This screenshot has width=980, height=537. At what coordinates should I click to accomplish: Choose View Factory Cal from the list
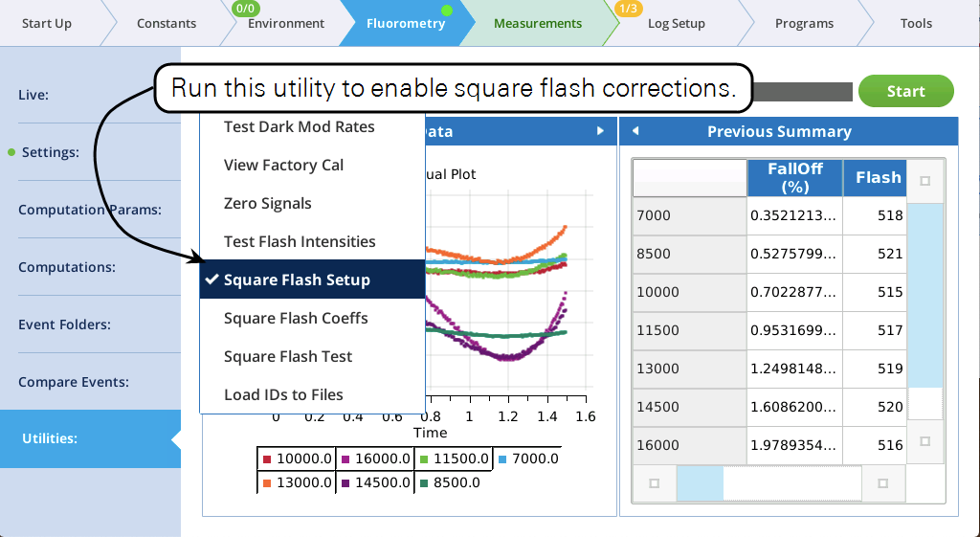coord(313,165)
